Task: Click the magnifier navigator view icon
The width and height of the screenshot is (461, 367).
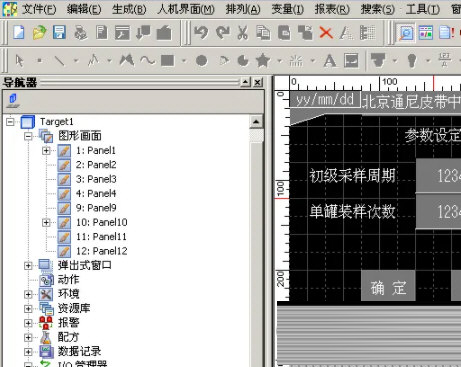Action: pos(406,33)
